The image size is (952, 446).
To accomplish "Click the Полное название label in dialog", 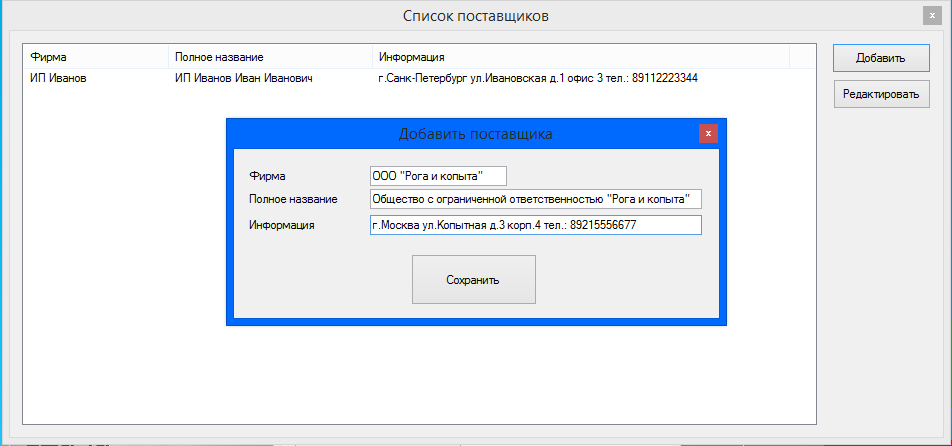I will coord(293,199).
